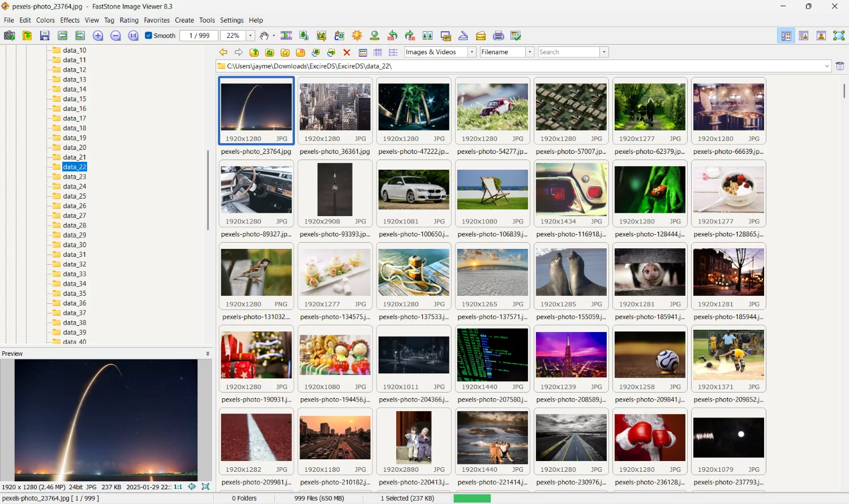The height and width of the screenshot is (504, 849).
Task: Click the Compare Images icon
Action: coord(427,35)
